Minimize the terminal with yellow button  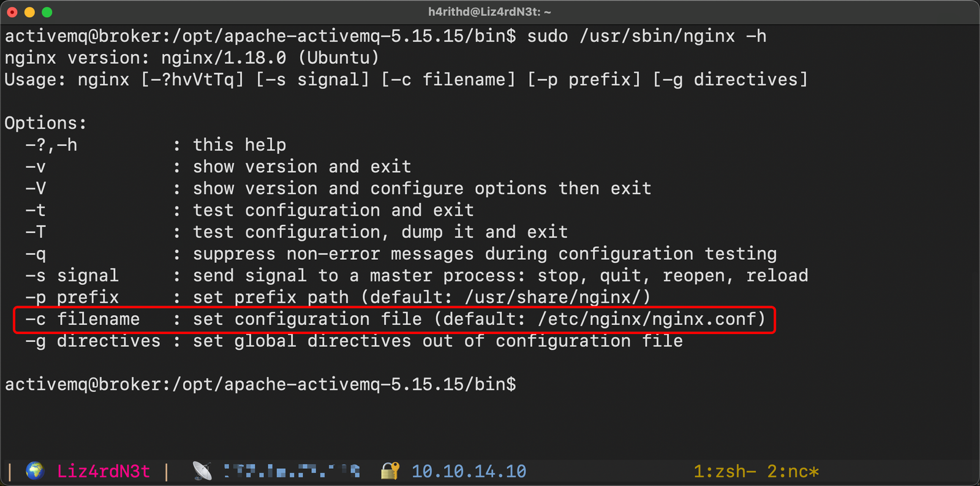[29, 12]
